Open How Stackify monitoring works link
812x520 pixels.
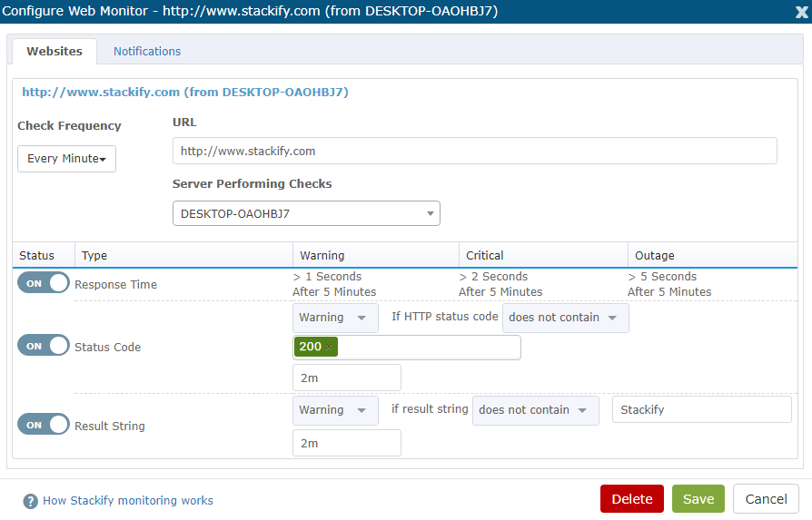coord(128,500)
